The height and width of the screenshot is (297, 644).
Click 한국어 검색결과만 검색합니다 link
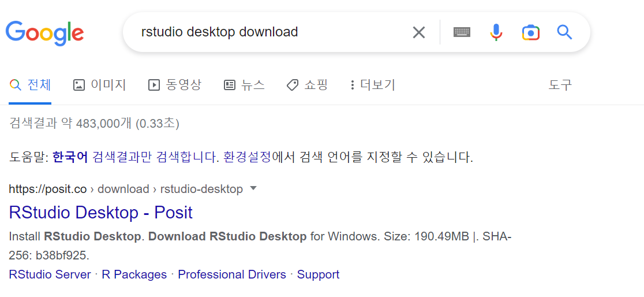tap(134, 157)
